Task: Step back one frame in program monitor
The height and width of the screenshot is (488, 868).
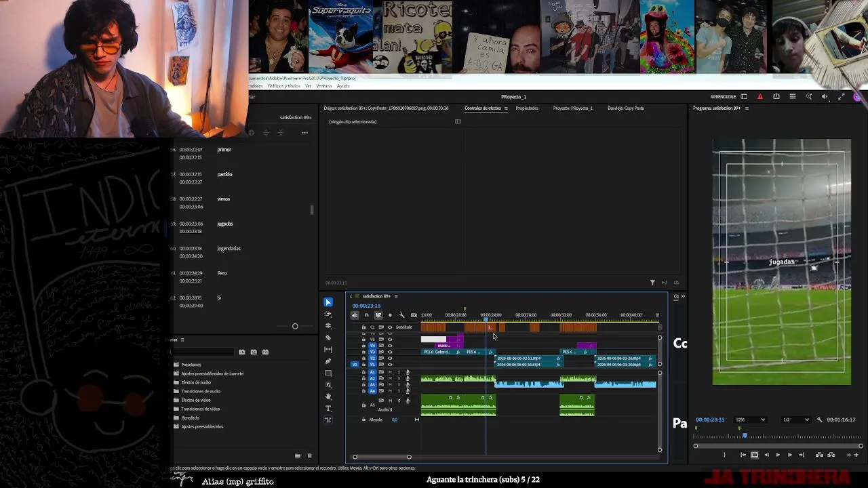Action: 766,455
